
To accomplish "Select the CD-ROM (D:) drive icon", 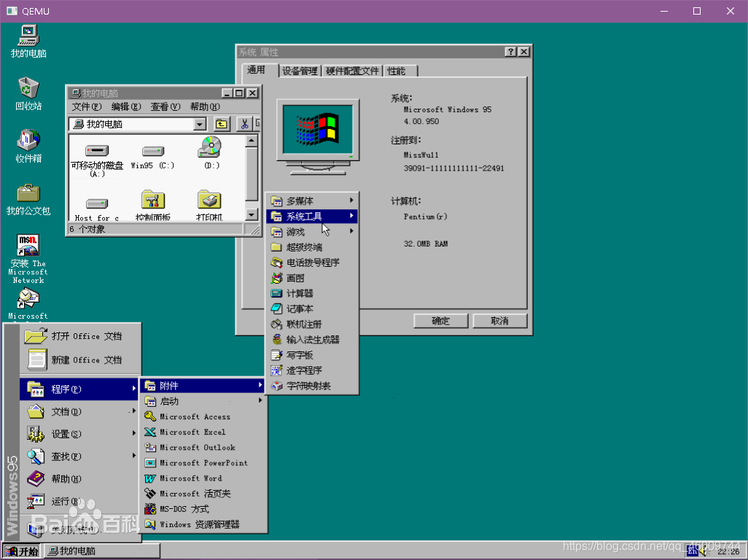I will tap(211, 153).
